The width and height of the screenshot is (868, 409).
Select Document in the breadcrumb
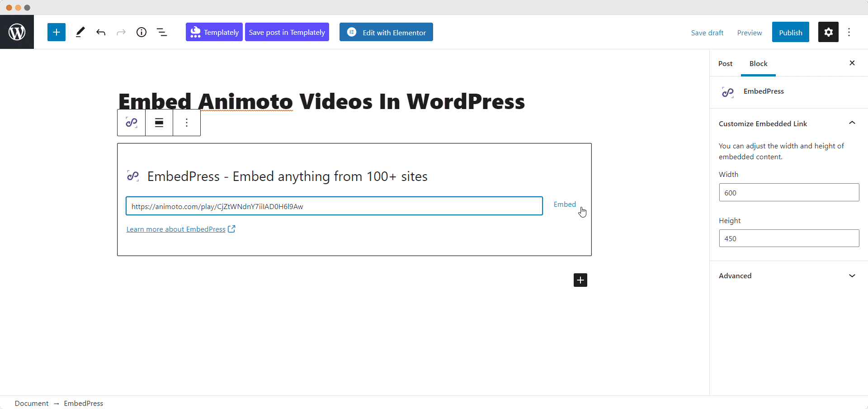click(32, 403)
